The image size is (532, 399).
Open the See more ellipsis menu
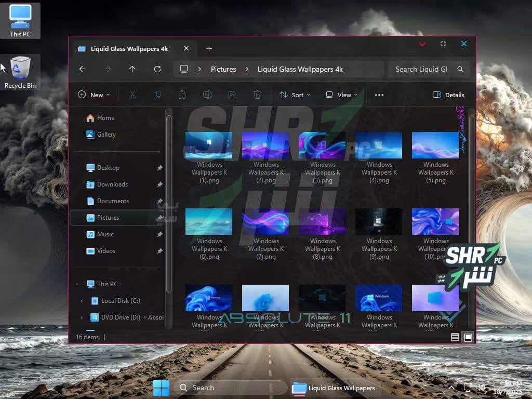click(379, 95)
